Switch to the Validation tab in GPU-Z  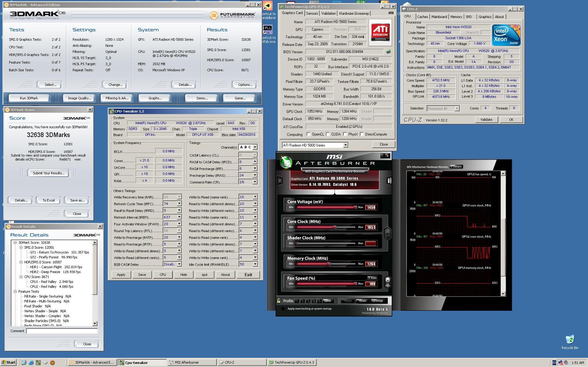(x=329, y=13)
